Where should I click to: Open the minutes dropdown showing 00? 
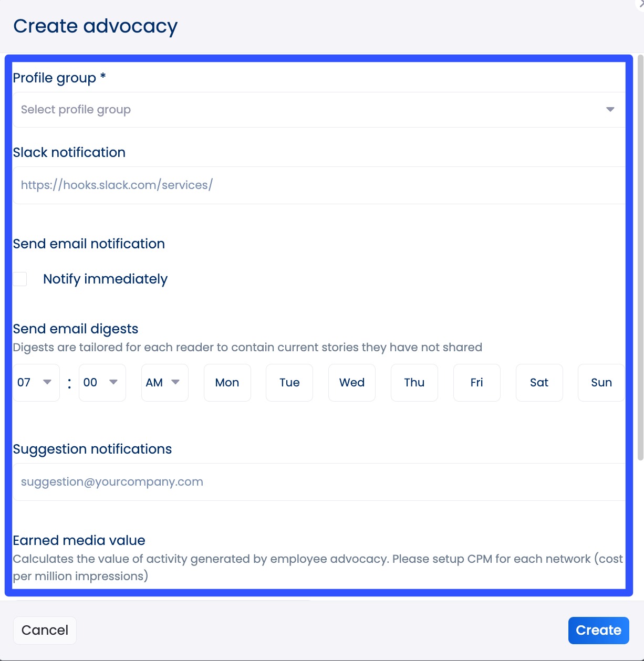pyautogui.click(x=102, y=383)
